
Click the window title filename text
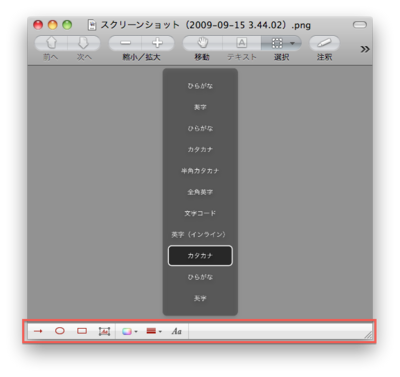205,25
